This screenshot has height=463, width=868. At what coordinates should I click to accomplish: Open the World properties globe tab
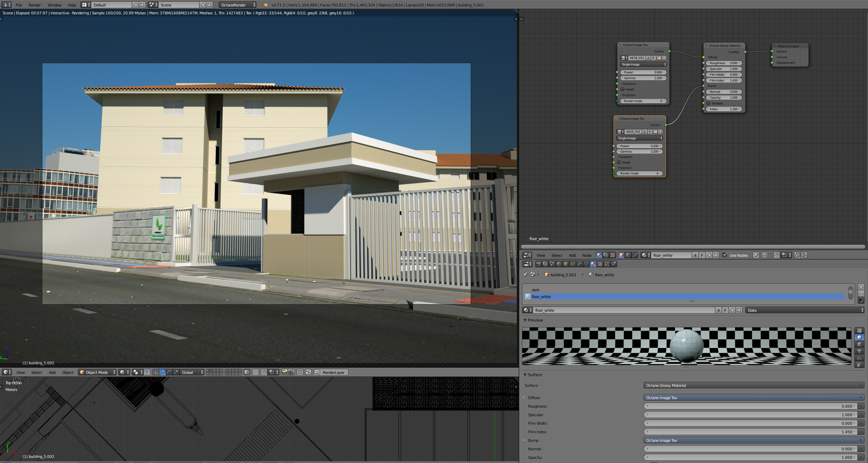[x=559, y=264]
